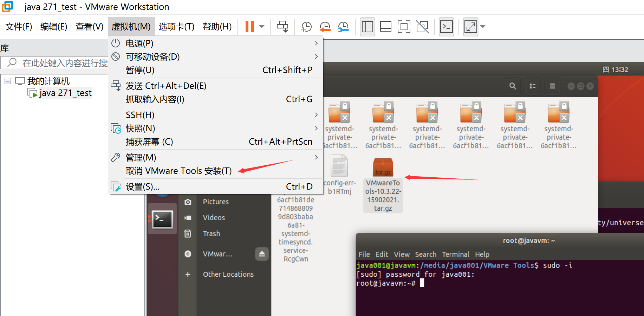The image size is (644, 316).
Task: Click the search icon in Files window
Action: click(513, 86)
